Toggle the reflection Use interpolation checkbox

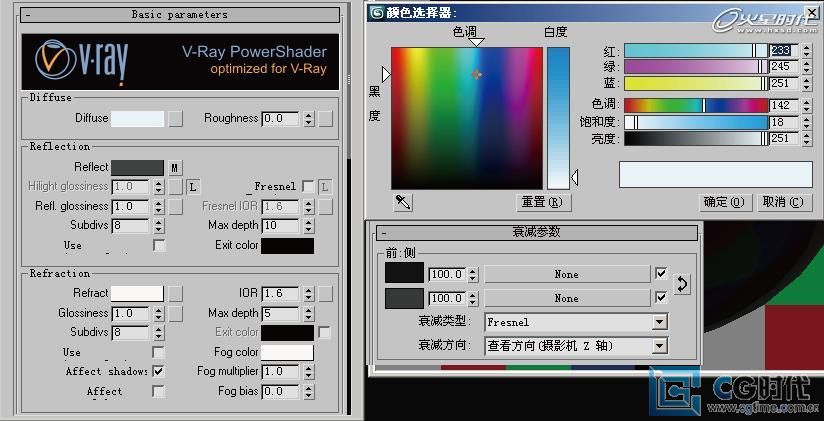pyautogui.click(x=158, y=245)
